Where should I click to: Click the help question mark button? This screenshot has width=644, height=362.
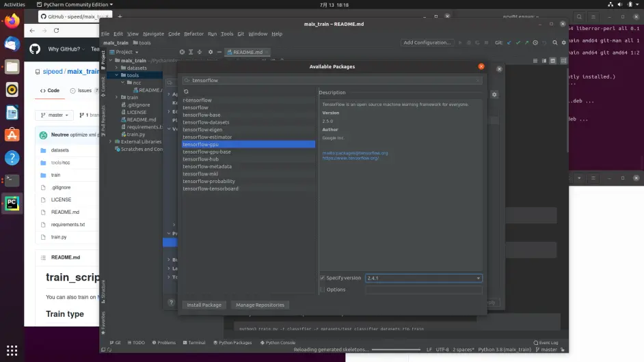pyautogui.click(x=172, y=303)
